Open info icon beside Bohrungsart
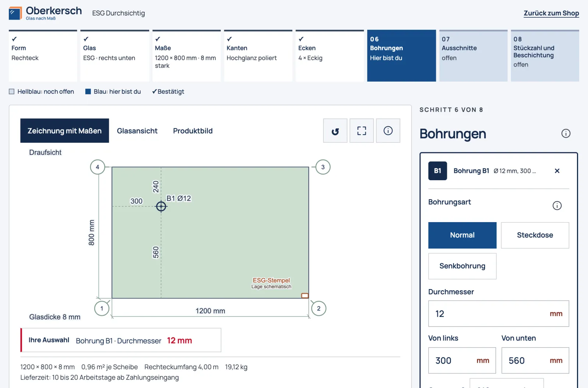 pos(557,206)
